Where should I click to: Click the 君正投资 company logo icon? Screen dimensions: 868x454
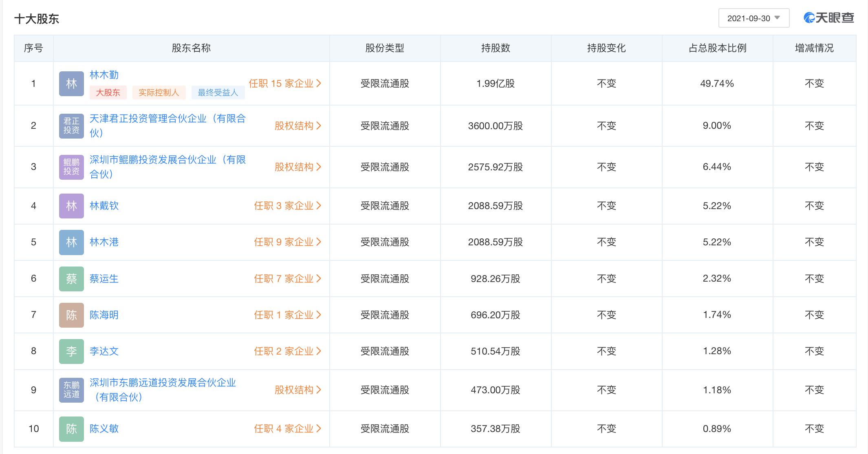coord(71,126)
